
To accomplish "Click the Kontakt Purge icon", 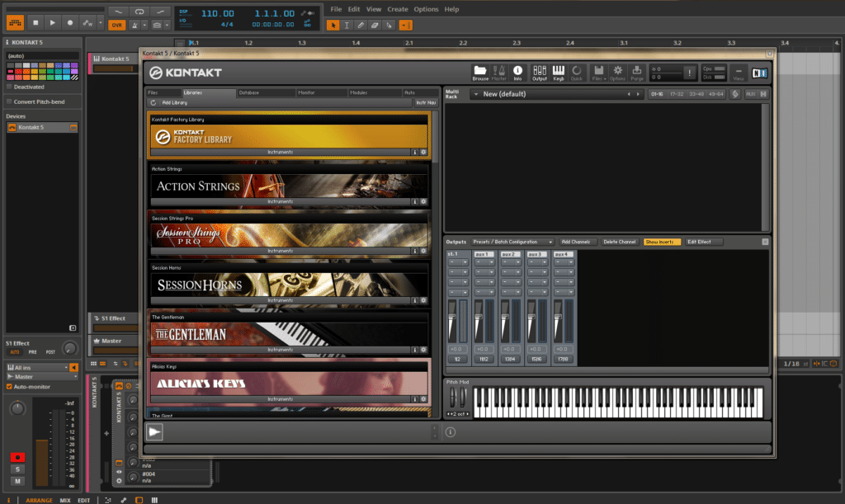I will coord(637,73).
